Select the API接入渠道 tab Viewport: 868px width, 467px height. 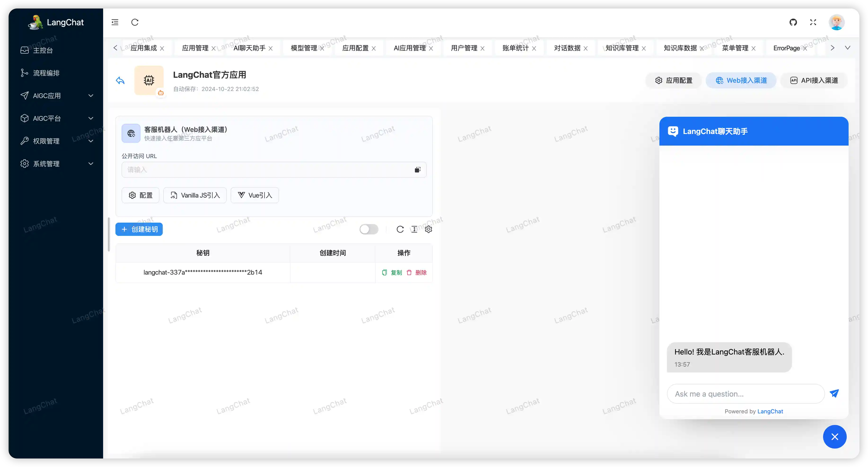point(814,80)
